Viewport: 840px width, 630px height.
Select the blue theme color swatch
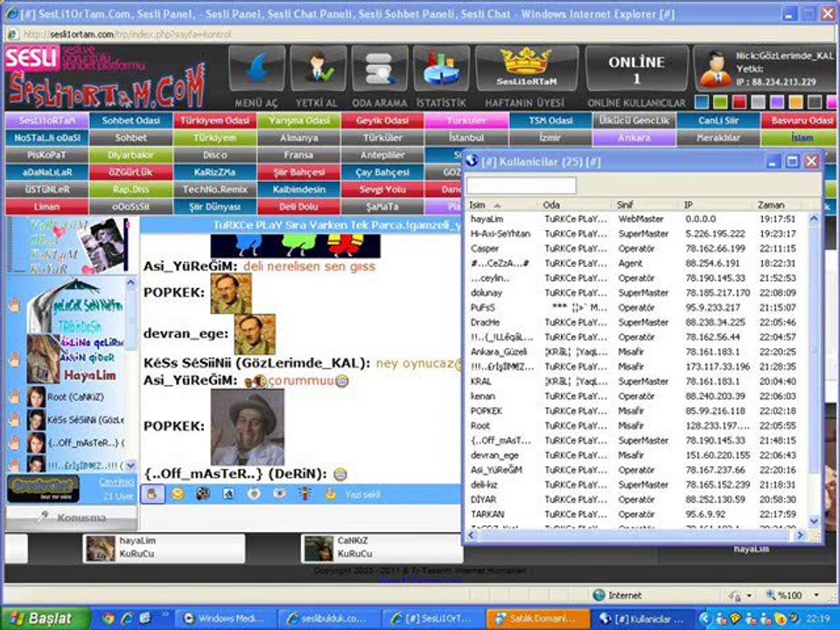coord(701,101)
